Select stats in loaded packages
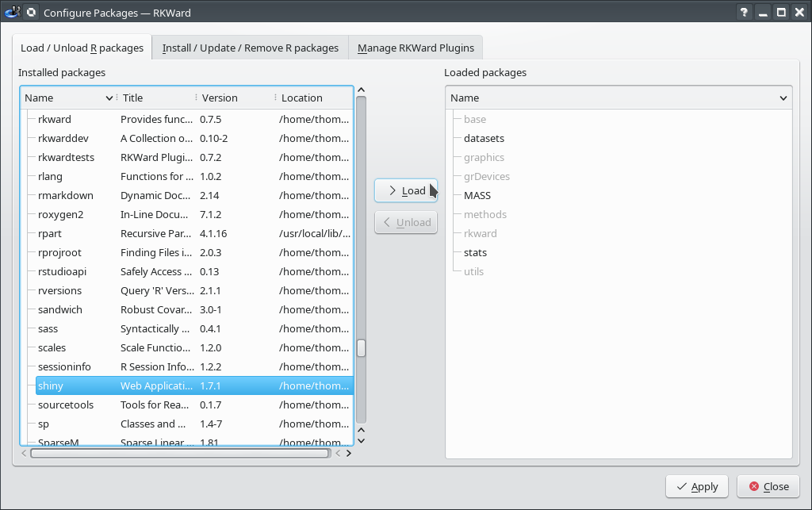This screenshot has height=510, width=812. coord(476,253)
